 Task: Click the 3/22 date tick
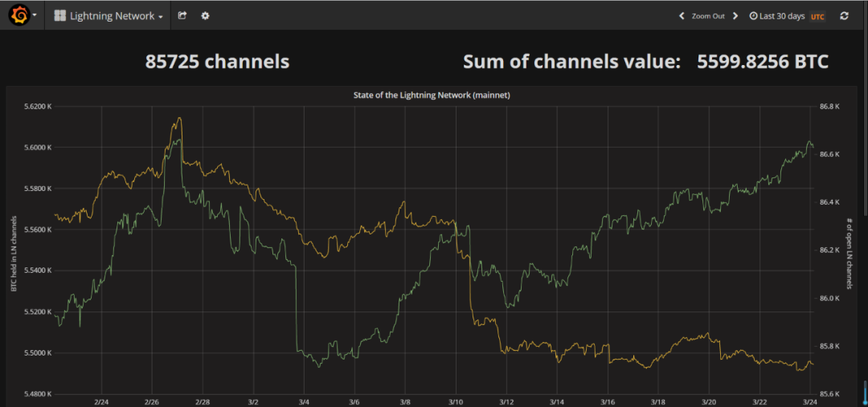pos(760,402)
